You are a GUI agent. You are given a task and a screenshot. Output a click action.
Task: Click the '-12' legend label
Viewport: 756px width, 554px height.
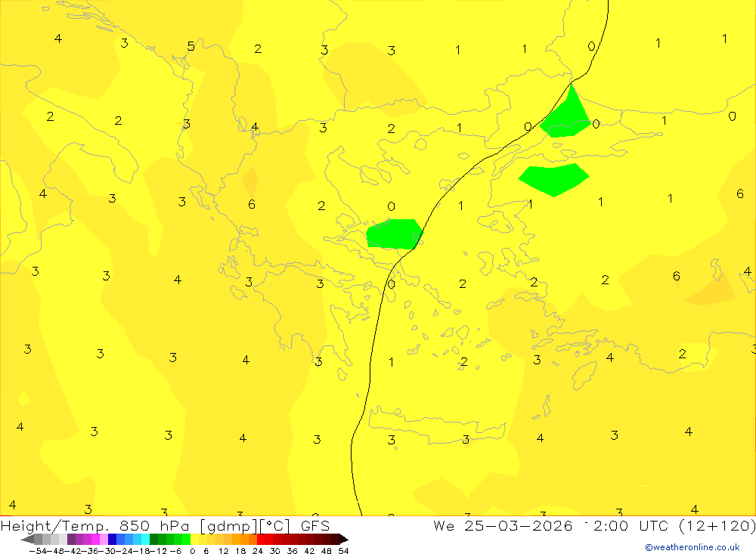pyautogui.click(x=158, y=551)
